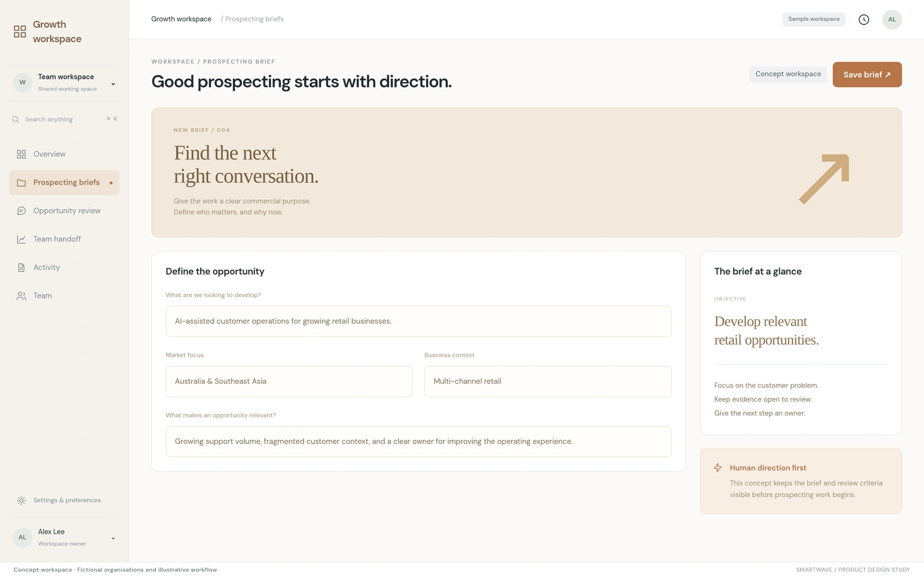Click the Overview grid icon in sidebar
Viewport: 924px width, 578px height.
pos(21,154)
